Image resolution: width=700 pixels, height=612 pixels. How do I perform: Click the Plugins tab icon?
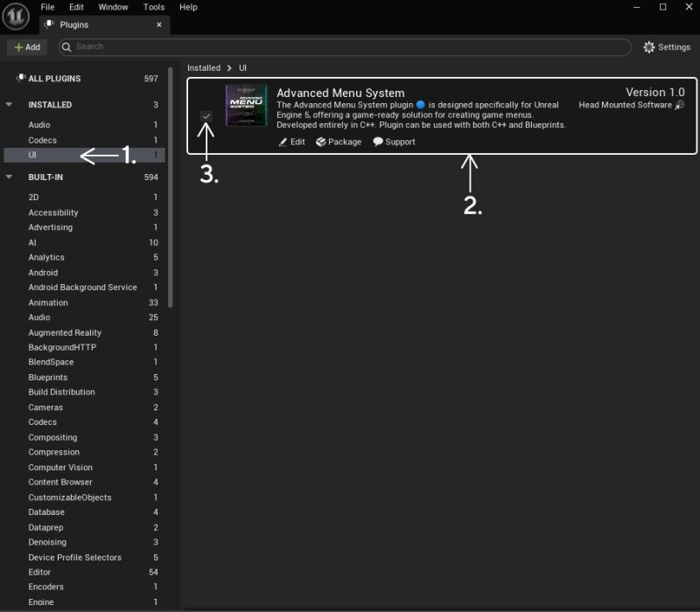coord(48,24)
